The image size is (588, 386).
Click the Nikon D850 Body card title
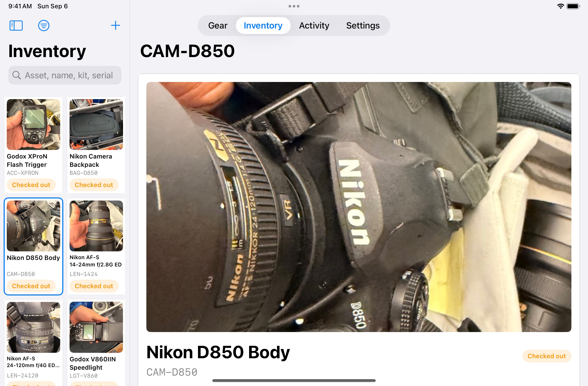coord(33,258)
